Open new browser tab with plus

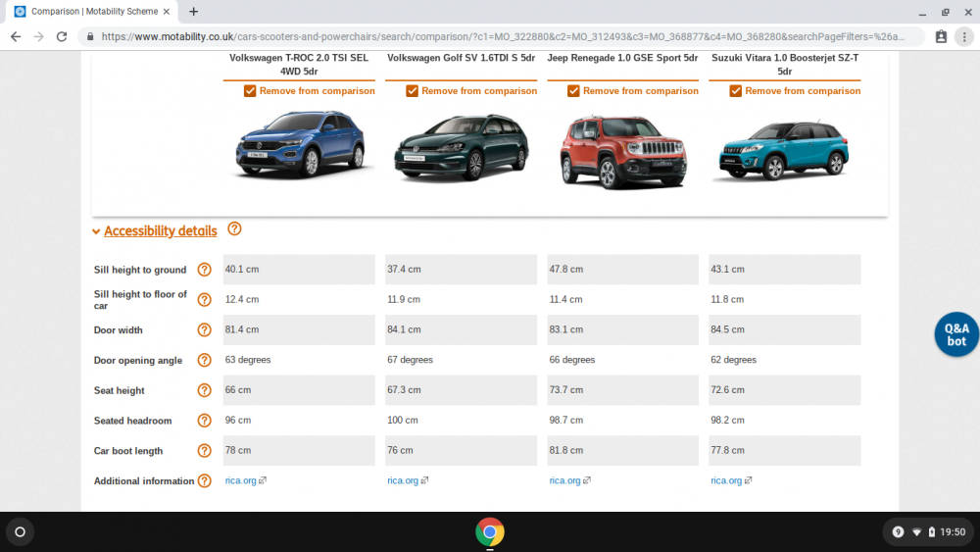194,11
